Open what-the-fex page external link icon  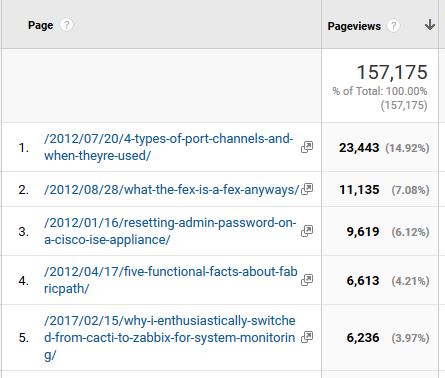[307, 189]
